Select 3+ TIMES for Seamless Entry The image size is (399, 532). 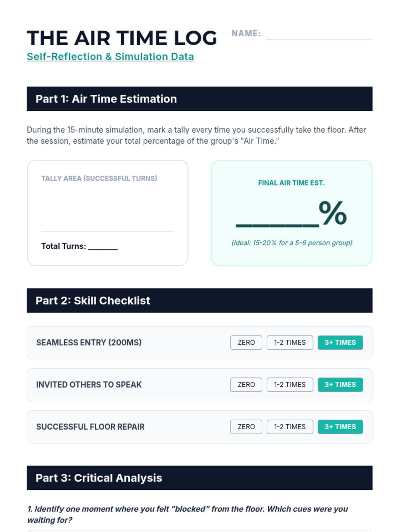pyautogui.click(x=340, y=342)
